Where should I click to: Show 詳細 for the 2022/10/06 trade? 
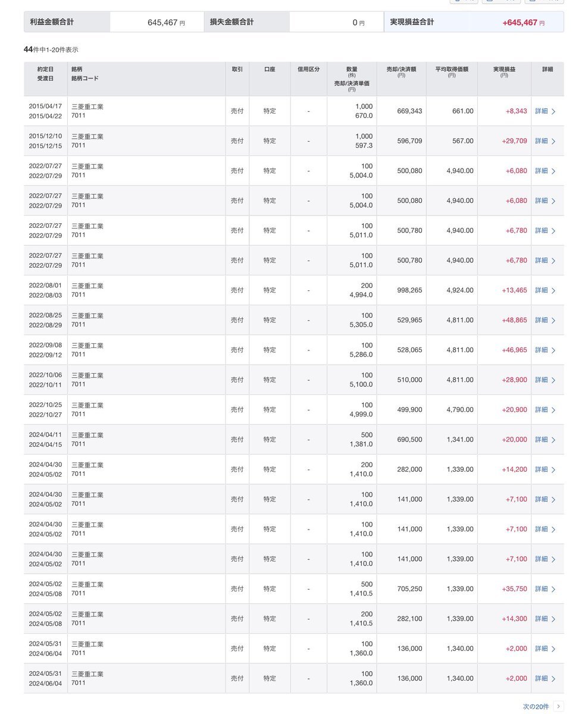pyautogui.click(x=545, y=380)
